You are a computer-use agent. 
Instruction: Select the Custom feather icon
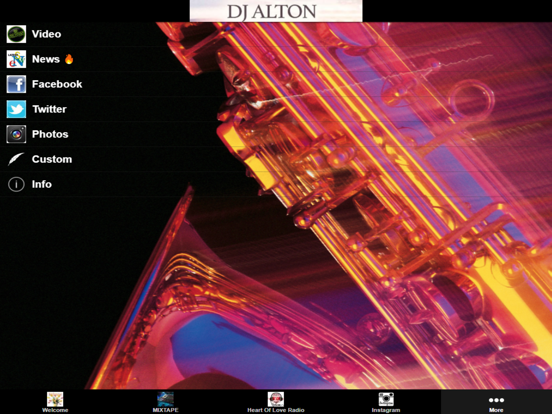[x=16, y=159]
